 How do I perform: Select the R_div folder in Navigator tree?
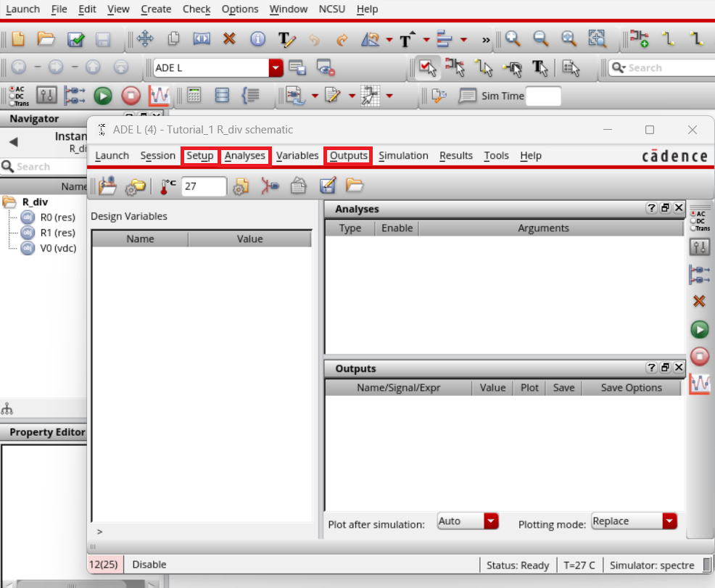pos(35,202)
